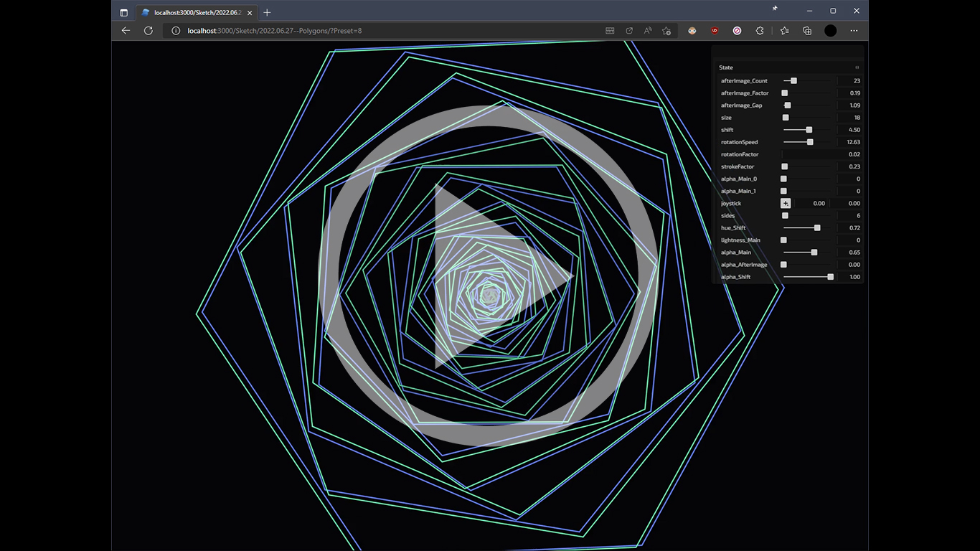980x551 pixels.
Task: Adjust the alpha_Shift slider
Action: coord(809,277)
